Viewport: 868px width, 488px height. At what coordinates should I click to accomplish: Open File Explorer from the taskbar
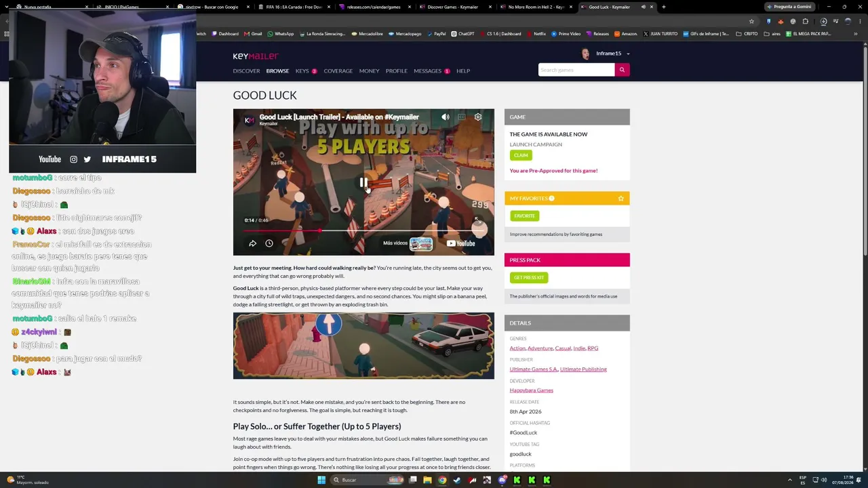(x=427, y=480)
